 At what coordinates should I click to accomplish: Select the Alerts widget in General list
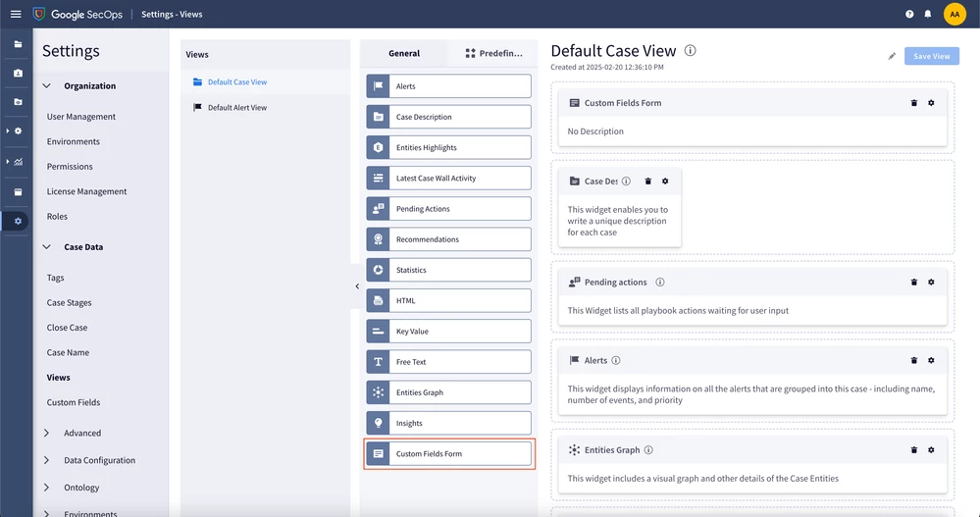(x=448, y=86)
